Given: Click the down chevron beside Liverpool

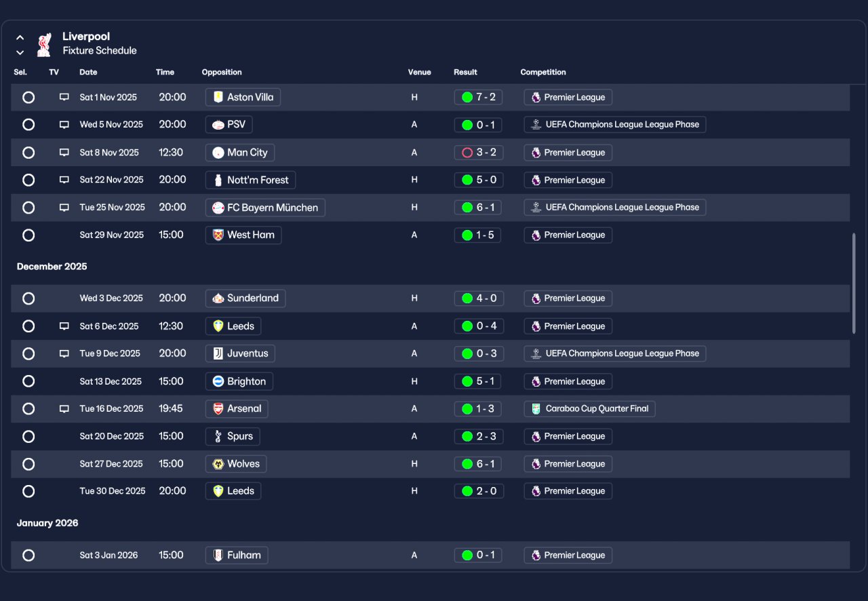Looking at the screenshot, I should click(x=20, y=52).
